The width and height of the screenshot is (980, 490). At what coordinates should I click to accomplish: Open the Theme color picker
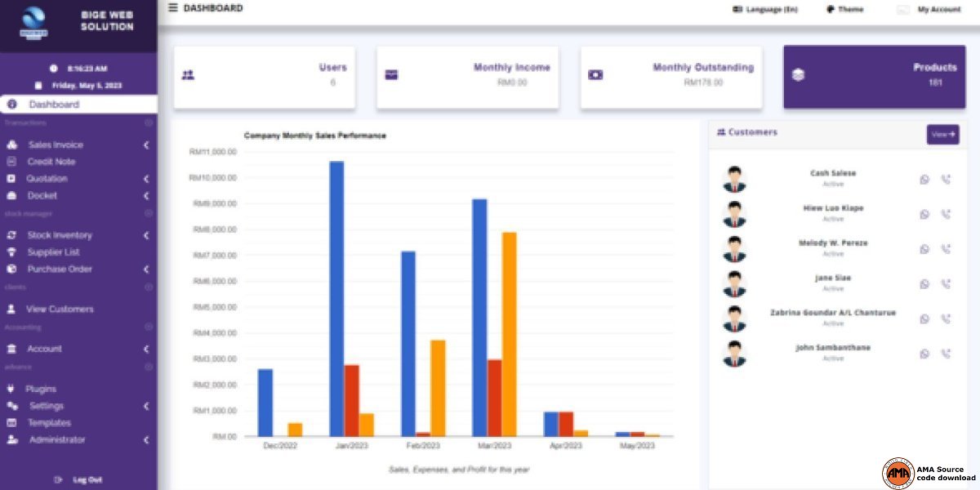point(844,10)
